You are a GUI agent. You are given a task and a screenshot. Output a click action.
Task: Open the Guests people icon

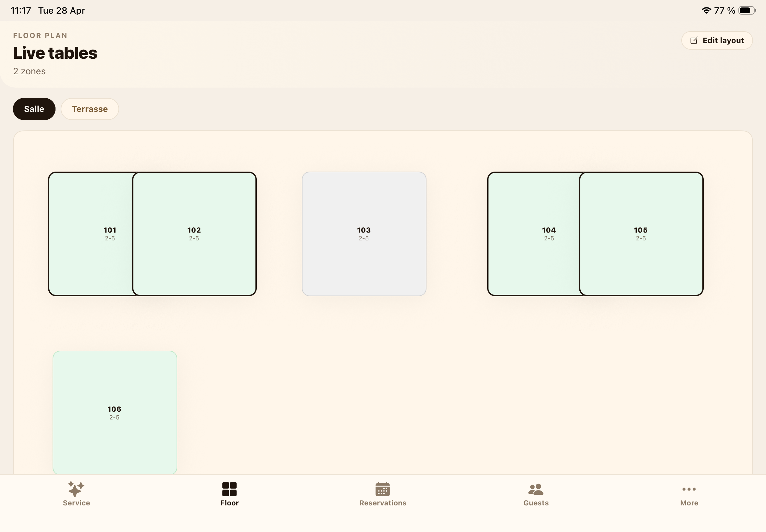[x=536, y=489]
